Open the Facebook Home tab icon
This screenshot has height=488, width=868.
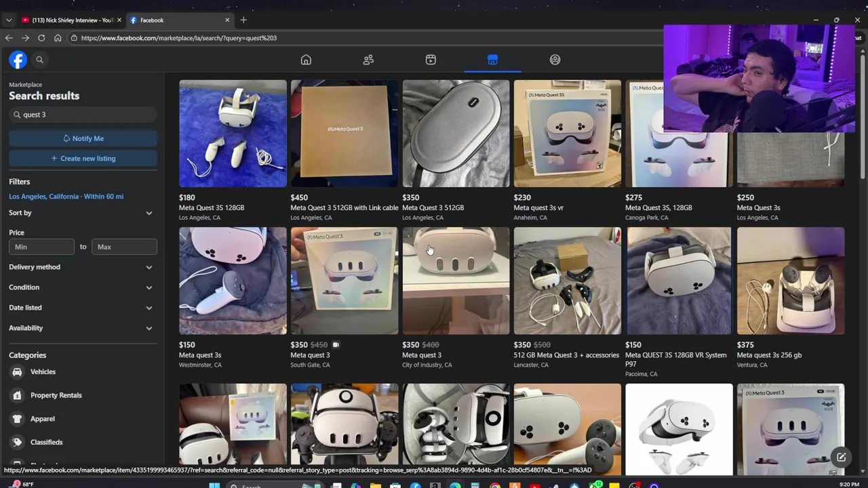[x=306, y=60]
